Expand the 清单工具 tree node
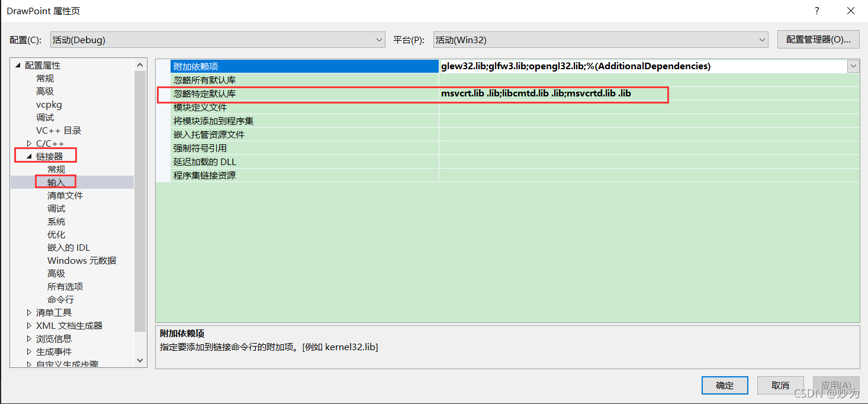The image size is (868, 404). tap(30, 313)
